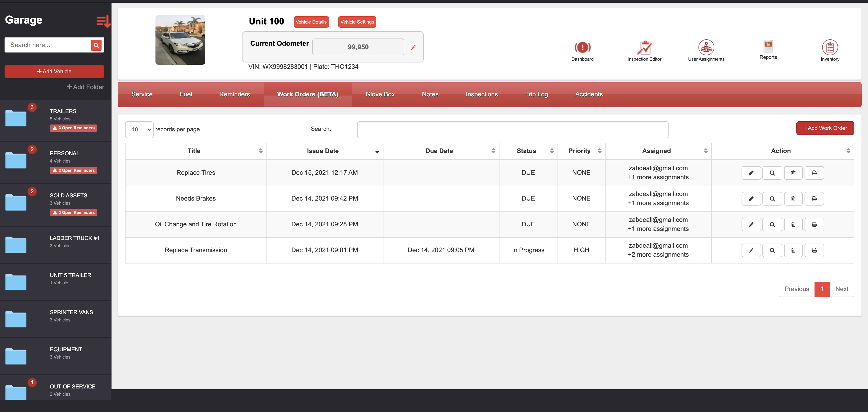Open Vehicle Settings button

(356, 22)
